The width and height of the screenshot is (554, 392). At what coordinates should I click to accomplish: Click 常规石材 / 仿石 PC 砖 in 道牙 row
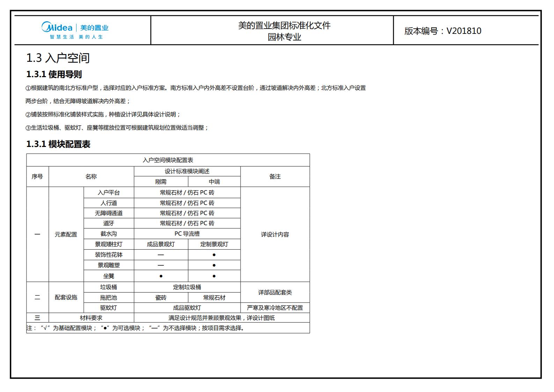(187, 223)
